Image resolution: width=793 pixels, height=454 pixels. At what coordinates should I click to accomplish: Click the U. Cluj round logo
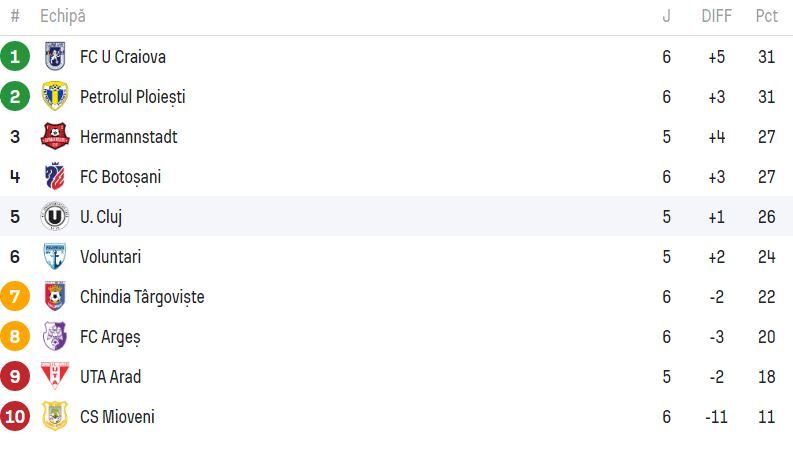(54, 217)
